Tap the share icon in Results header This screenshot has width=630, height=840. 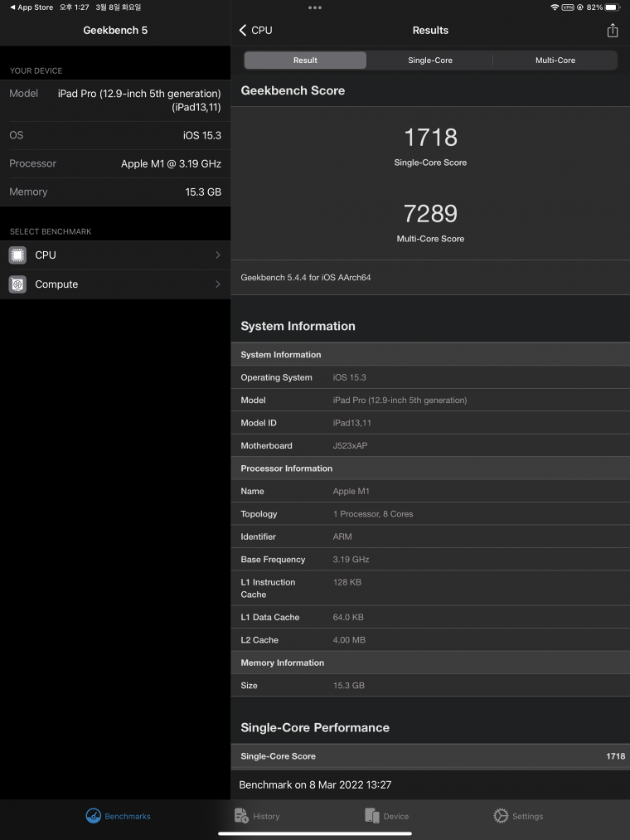point(613,31)
